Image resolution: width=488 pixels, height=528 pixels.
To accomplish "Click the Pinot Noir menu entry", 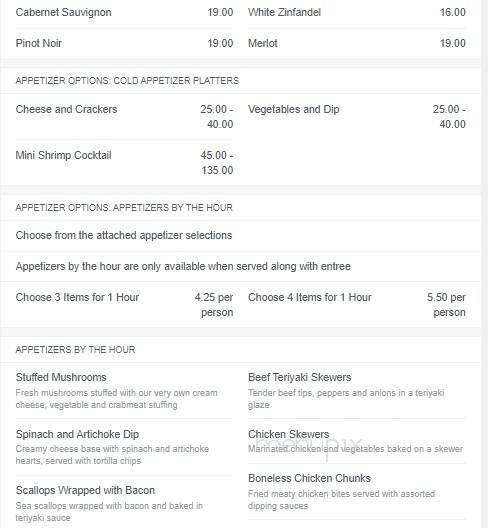I will (38, 43).
